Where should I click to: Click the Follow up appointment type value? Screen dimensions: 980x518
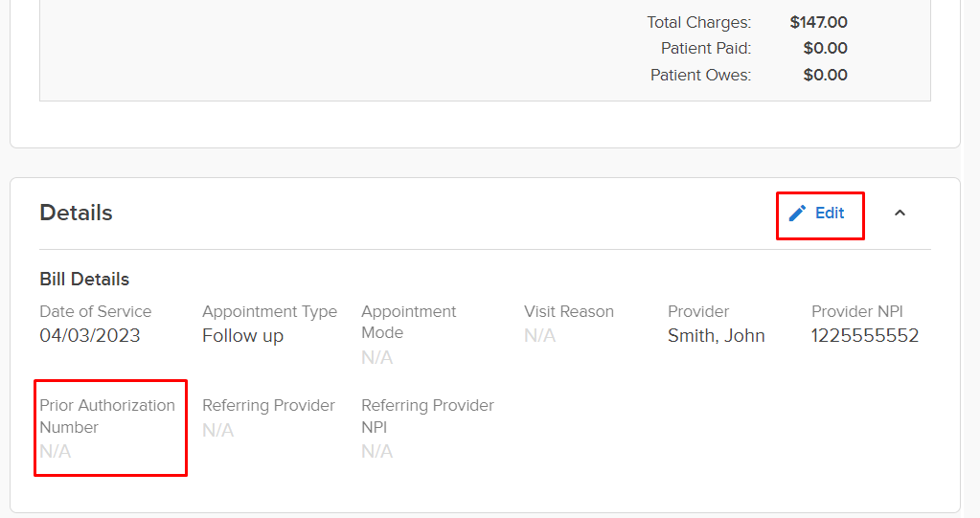click(242, 336)
